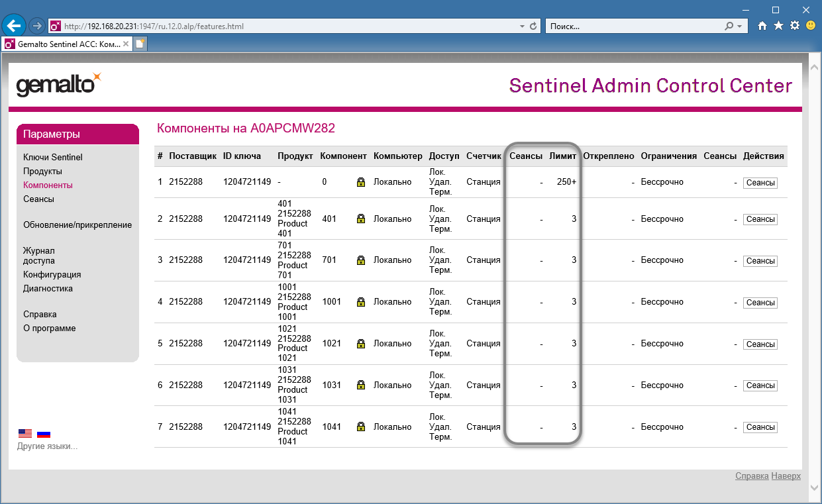Open Другие языки link

47,446
